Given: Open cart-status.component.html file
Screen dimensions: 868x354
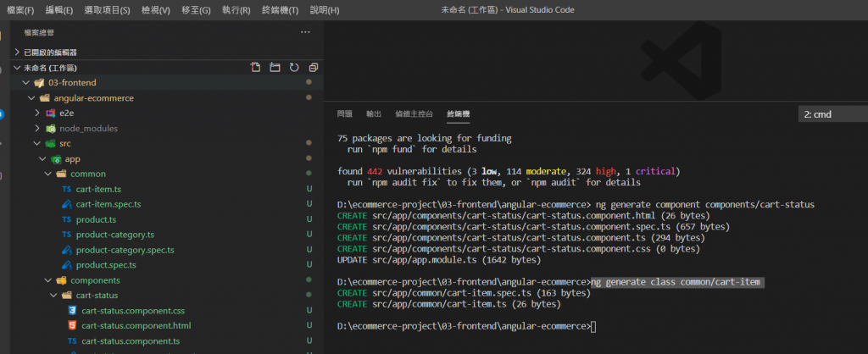Looking at the screenshot, I should 136,326.
